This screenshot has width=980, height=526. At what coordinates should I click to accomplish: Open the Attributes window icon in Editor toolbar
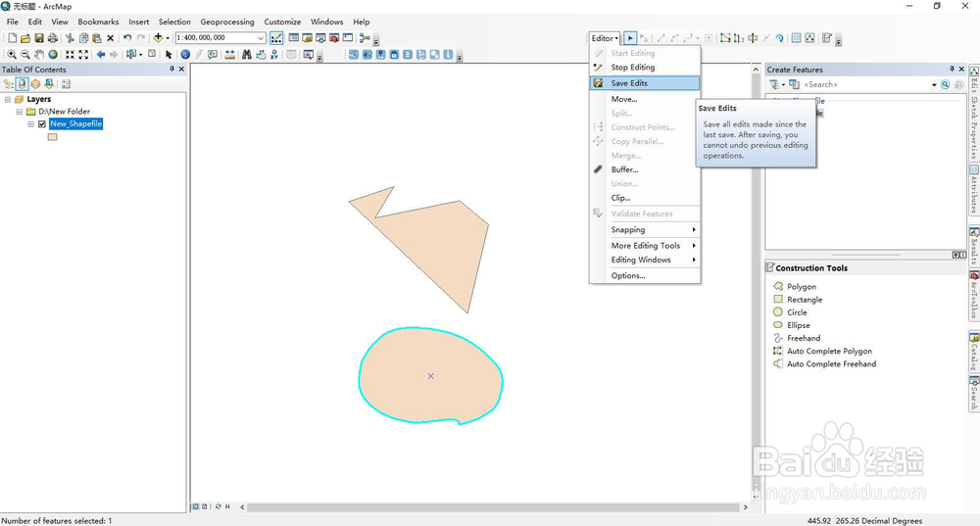[x=796, y=38]
